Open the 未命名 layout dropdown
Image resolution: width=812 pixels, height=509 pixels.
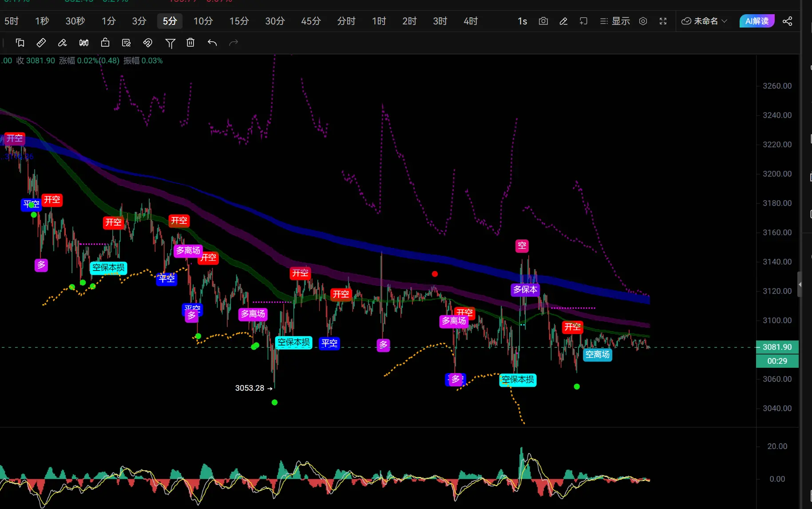(705, 21)
